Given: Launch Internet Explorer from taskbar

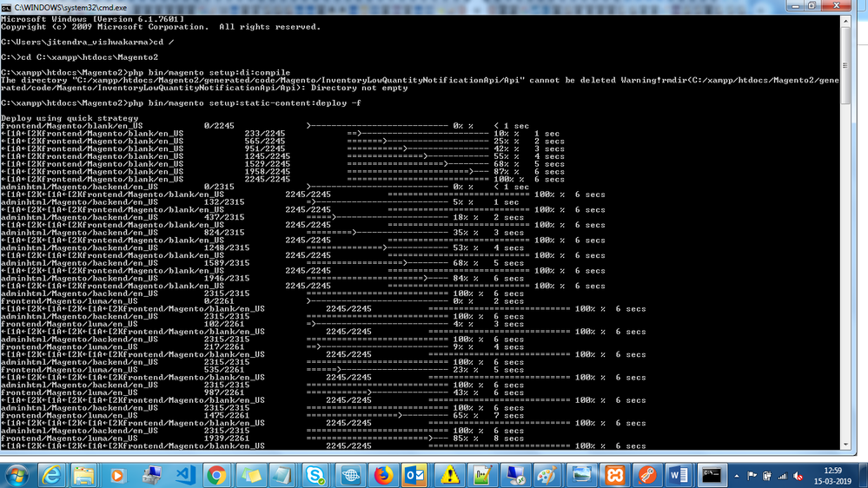Looking at the screenshot, I should pyautogui.click(x=51, y=475).
